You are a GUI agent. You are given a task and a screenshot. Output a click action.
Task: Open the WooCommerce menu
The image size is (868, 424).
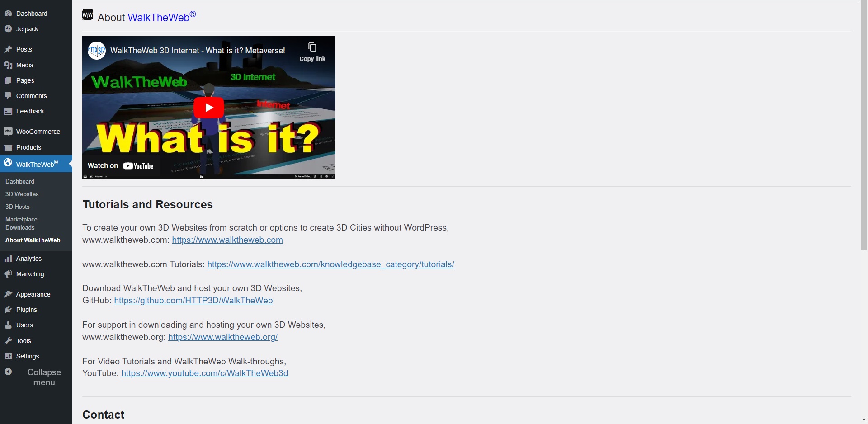tap(38, 132)
